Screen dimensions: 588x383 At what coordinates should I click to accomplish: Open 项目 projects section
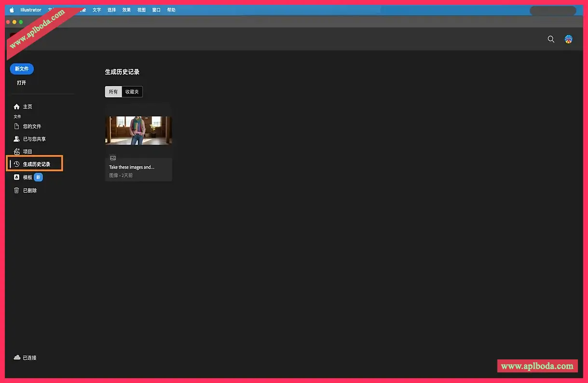pos(27,152)
